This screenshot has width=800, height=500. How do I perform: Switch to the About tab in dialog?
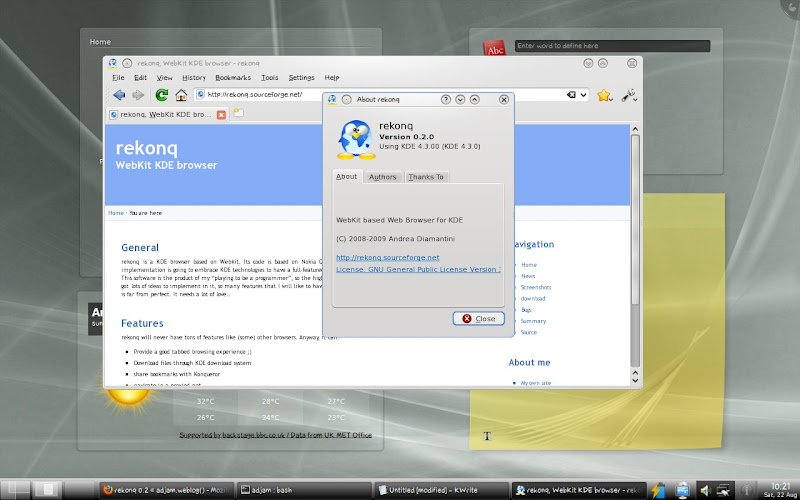pos(346,177)
